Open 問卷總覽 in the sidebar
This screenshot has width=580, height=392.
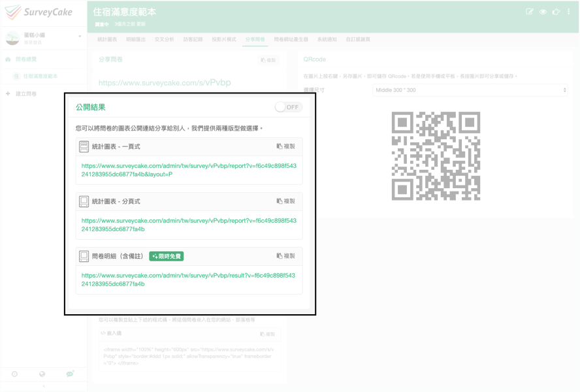coord(25,59)
